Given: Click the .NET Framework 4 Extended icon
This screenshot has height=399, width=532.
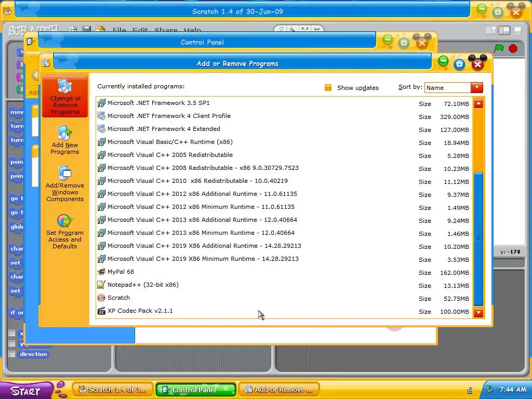Looking at the screenshot, I should [101, 129].
